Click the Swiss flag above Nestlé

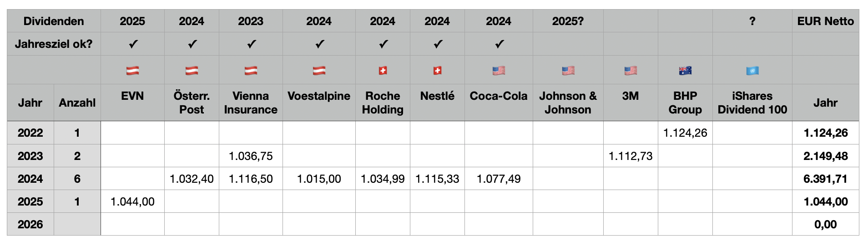pyautogui.click(x=437, y=71)
